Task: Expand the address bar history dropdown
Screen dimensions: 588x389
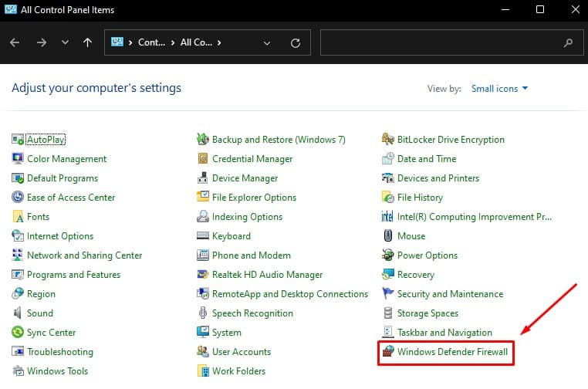Action: pyautogui.click(x=267, y=42)
